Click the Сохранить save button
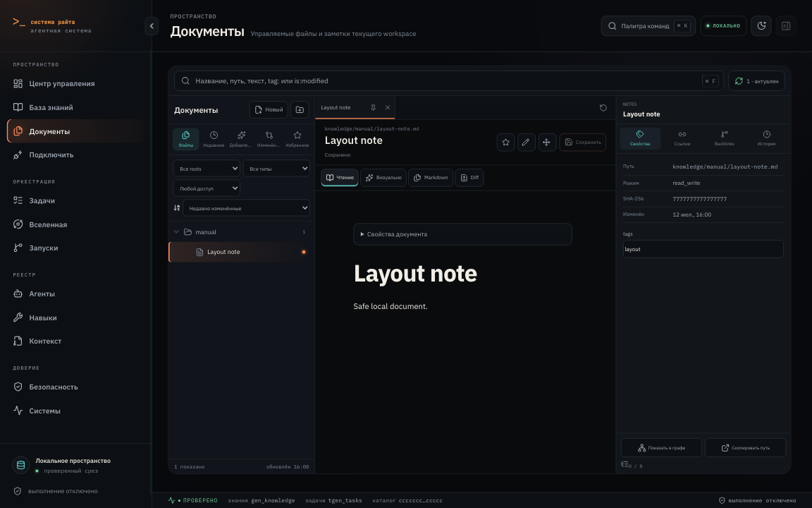 pos(583,142)
